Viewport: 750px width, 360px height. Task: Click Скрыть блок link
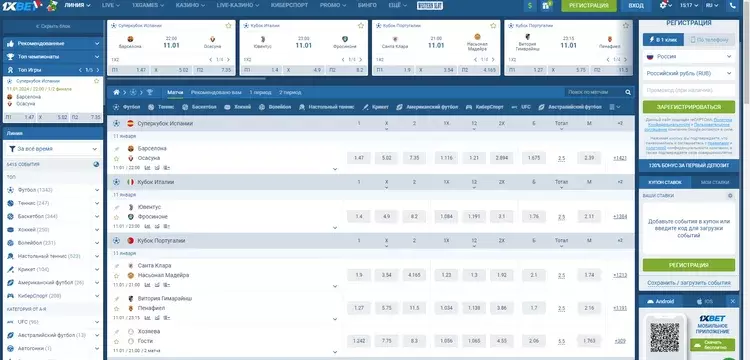53,26
